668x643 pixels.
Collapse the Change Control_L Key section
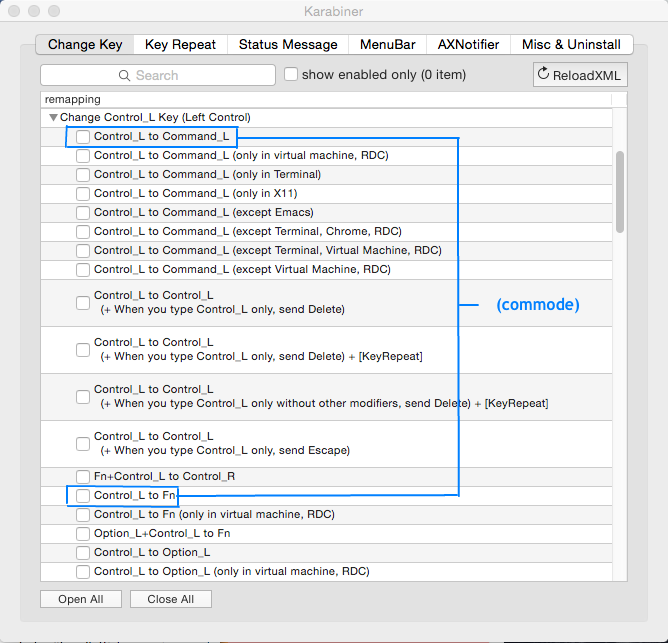(53, 118)
